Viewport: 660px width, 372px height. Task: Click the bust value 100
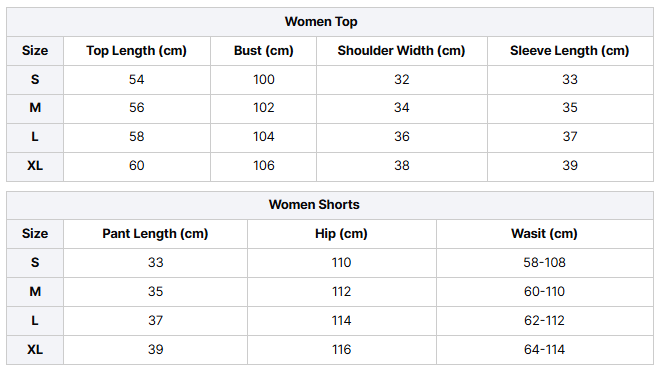(x=263, y=80)
